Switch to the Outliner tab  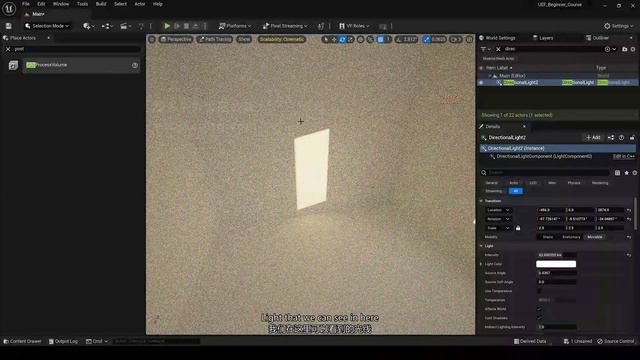pyautogui.click(x=597, y=38)
